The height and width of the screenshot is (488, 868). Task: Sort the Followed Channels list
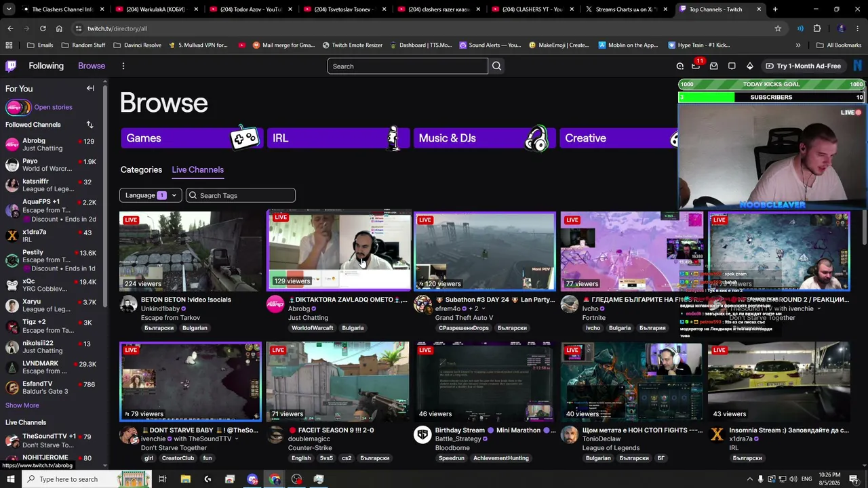pos(90,125)
